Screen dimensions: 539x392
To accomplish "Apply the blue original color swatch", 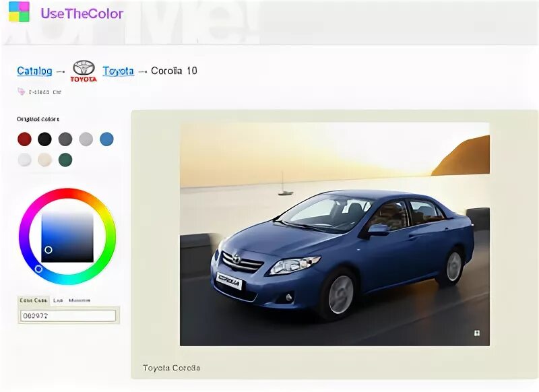I will [x=106, y=139].
